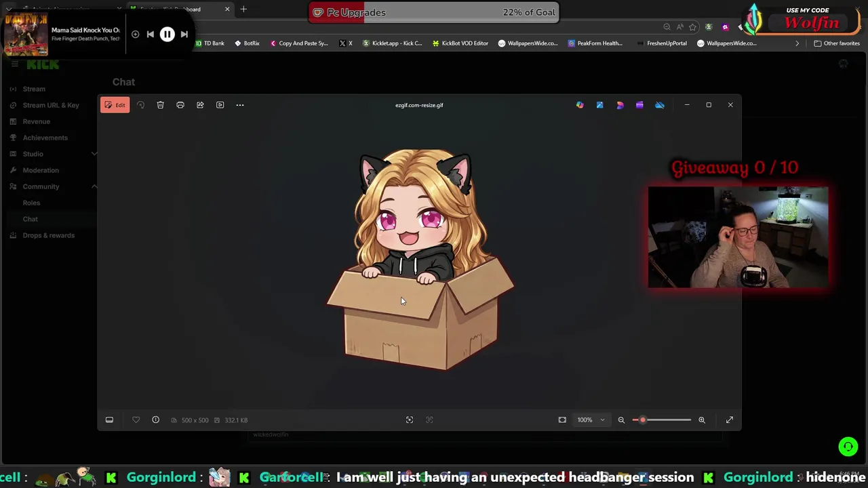Click the green chat bubble button
Image resolution: width=868 pixels, height=488 pixels.
coord(848,447)
